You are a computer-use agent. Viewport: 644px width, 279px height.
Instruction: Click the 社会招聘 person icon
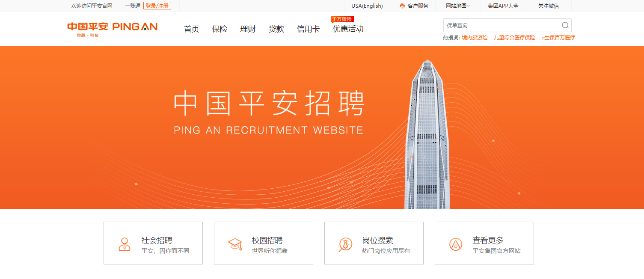pos(125,244)
